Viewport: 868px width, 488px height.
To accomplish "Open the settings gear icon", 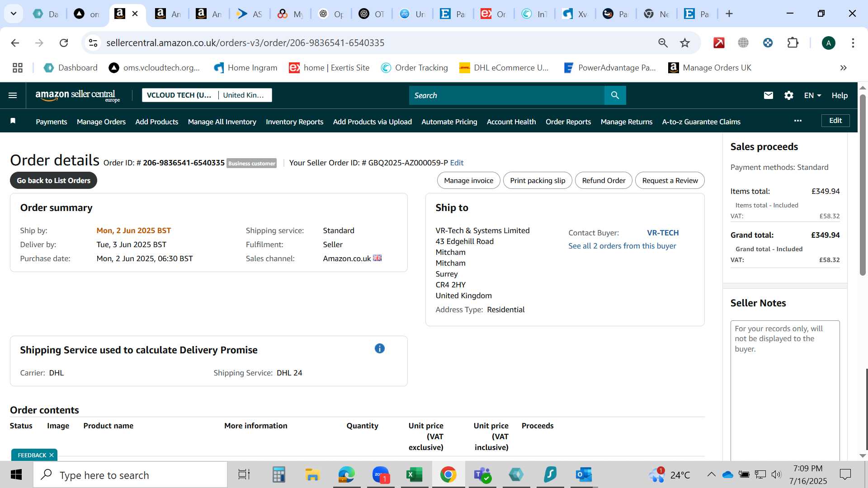I will pos(788,95).
